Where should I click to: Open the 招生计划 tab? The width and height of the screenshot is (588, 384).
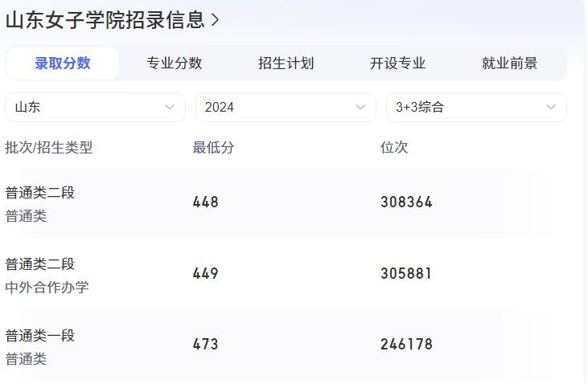tap(286, 63)
